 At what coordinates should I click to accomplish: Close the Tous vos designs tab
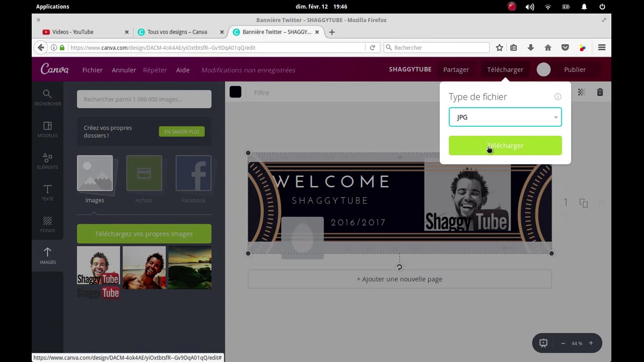pyautogui.click(x=222, y=32)
